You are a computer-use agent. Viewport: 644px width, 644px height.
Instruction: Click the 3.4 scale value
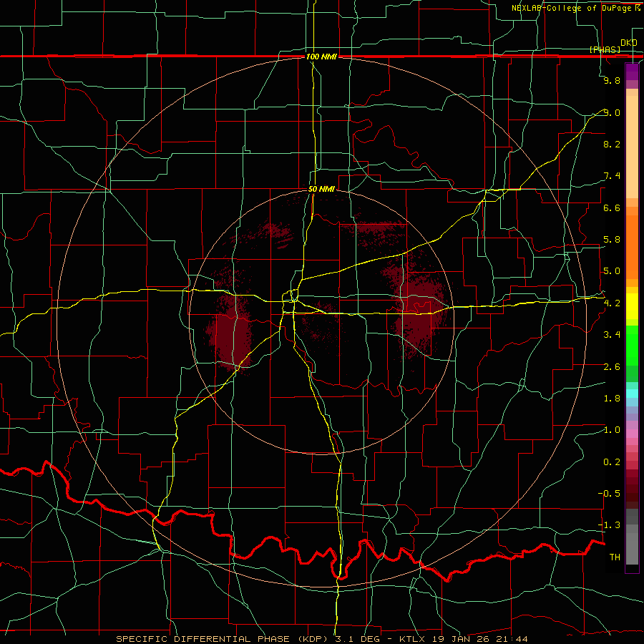612,335
